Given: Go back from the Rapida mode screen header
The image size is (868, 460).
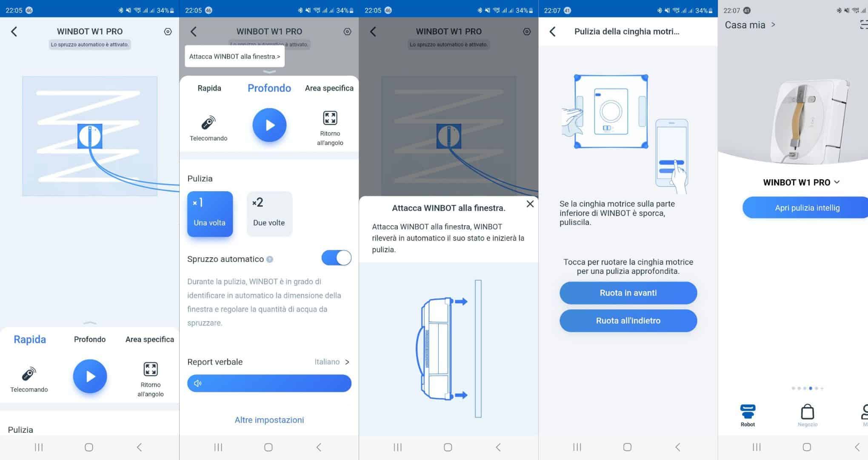Looking at the screenshot, I should click(14, 32).
